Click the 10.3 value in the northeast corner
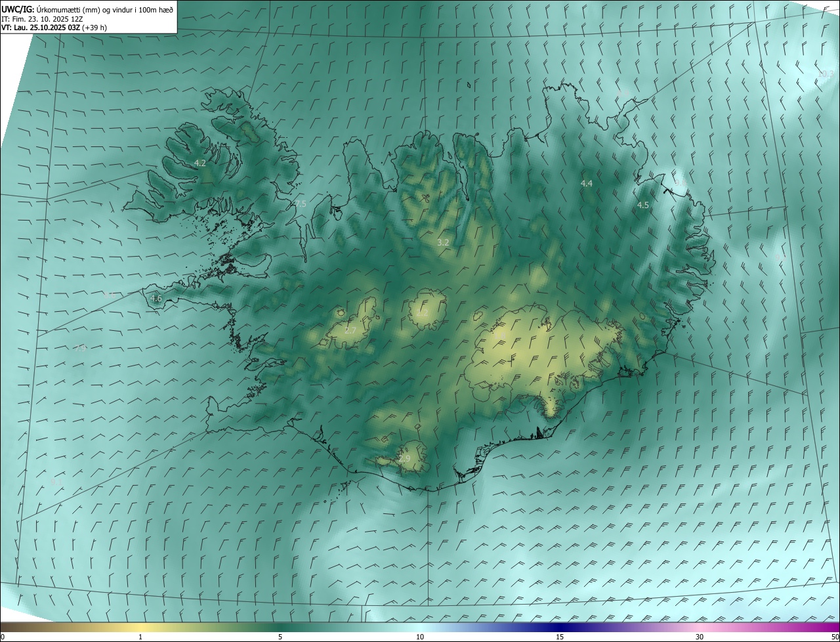The image size is (840, 642). tap(825, 74)
